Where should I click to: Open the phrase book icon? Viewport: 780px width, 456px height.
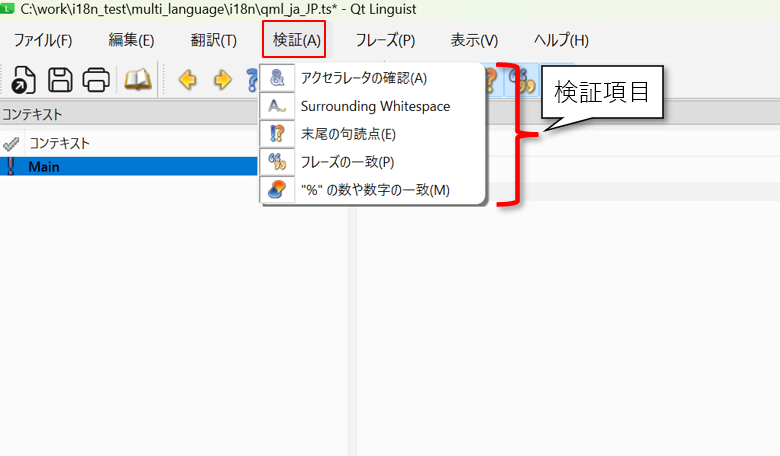pyautogui.click(x=137, y=80)
